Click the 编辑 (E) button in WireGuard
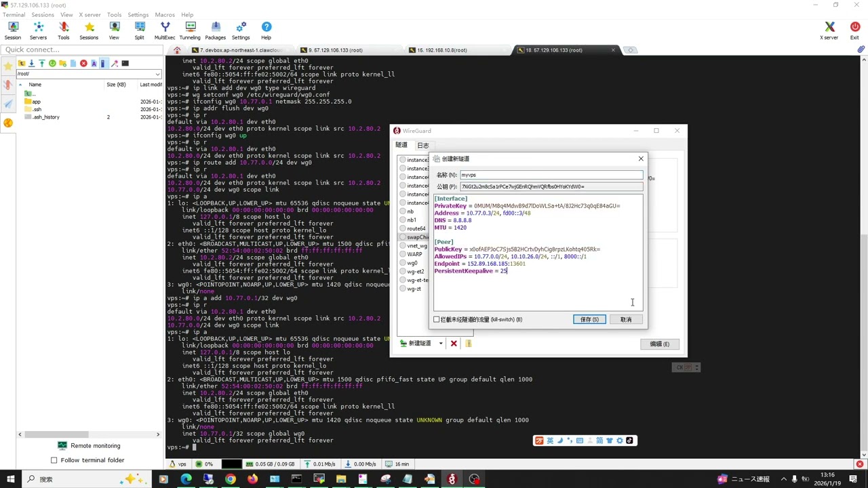 coord(660,344)
